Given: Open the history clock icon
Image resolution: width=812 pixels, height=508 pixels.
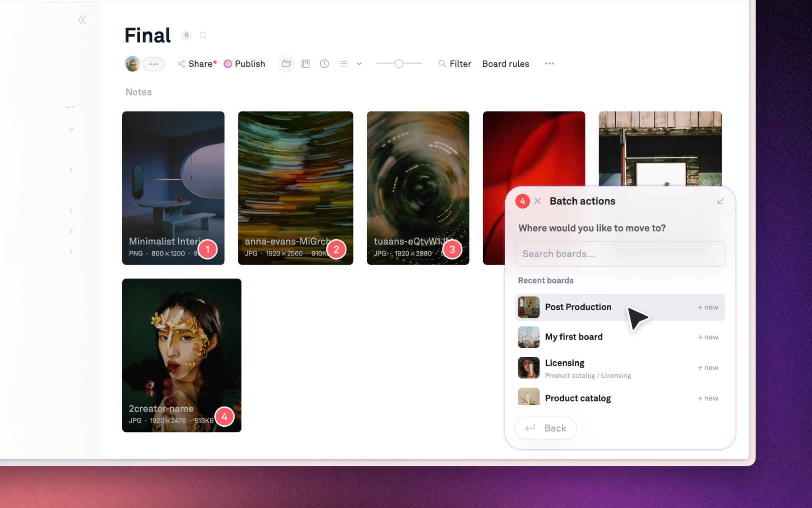Looking at the screenshot, I should pyautogui.click(x=324, y=64).
